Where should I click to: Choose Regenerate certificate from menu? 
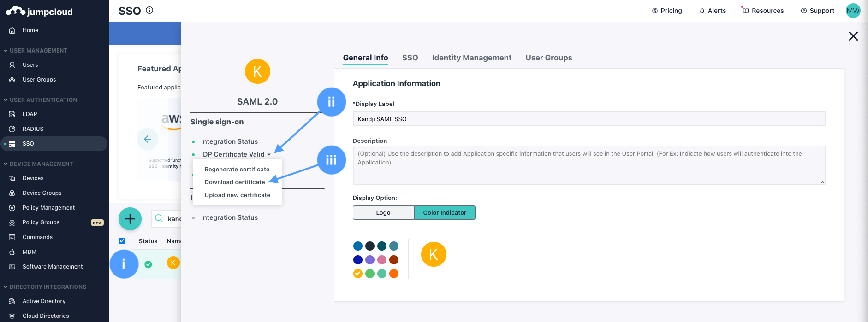[237, 170]
